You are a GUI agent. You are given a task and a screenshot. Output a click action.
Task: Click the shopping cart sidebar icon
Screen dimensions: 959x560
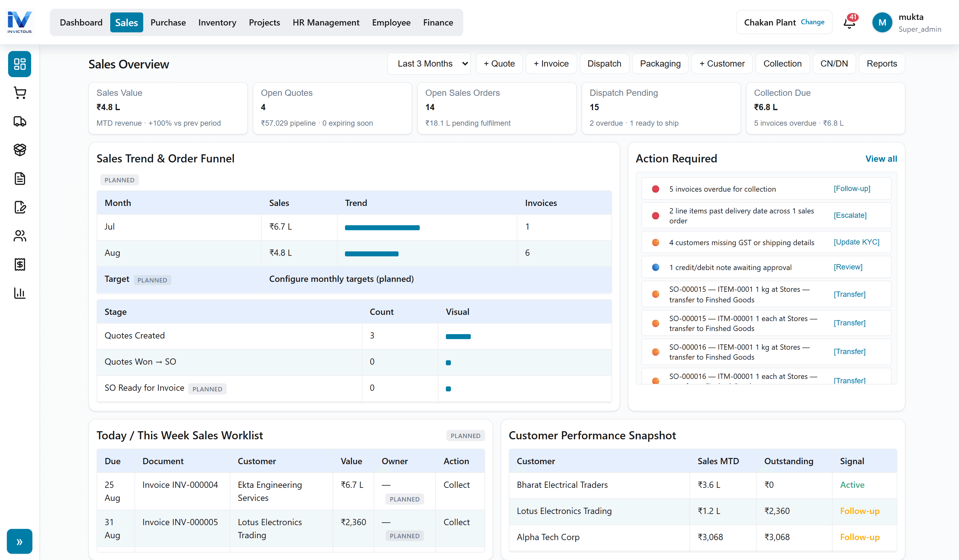[19, 93]
